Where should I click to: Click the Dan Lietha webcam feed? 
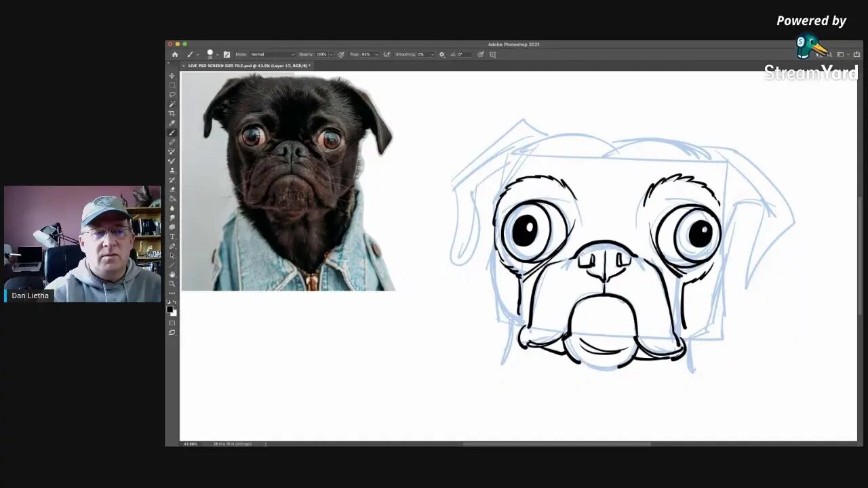point(82,244)
